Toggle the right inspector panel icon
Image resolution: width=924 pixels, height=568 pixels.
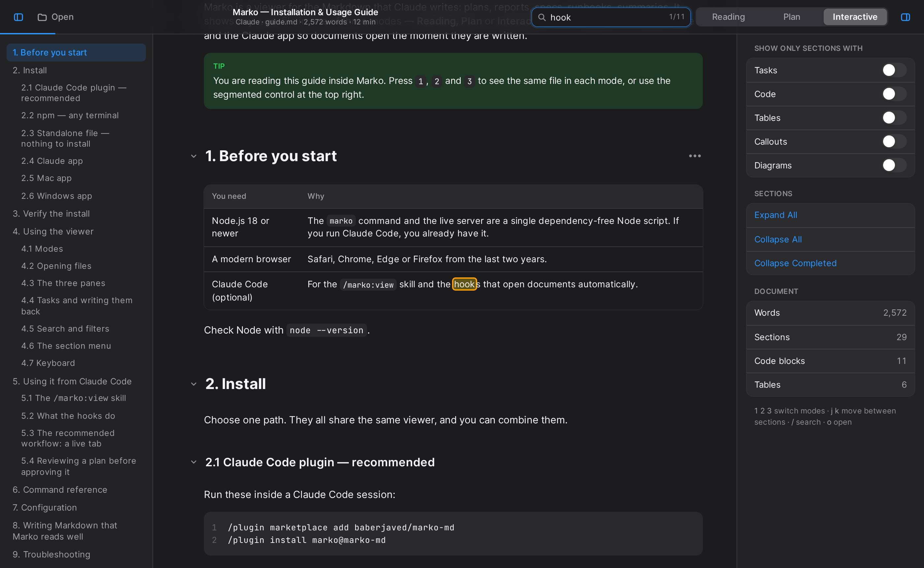point(905,17)
